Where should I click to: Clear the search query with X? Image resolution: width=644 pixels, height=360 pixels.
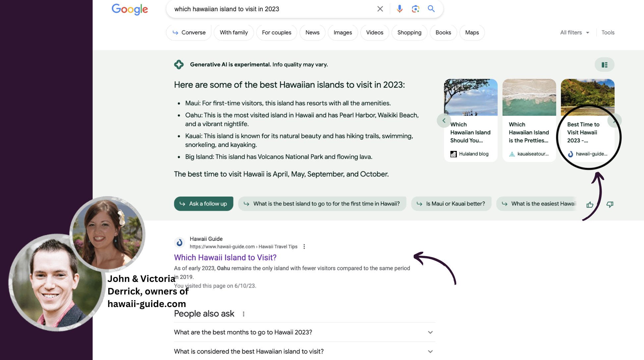(x=380, y=9)
